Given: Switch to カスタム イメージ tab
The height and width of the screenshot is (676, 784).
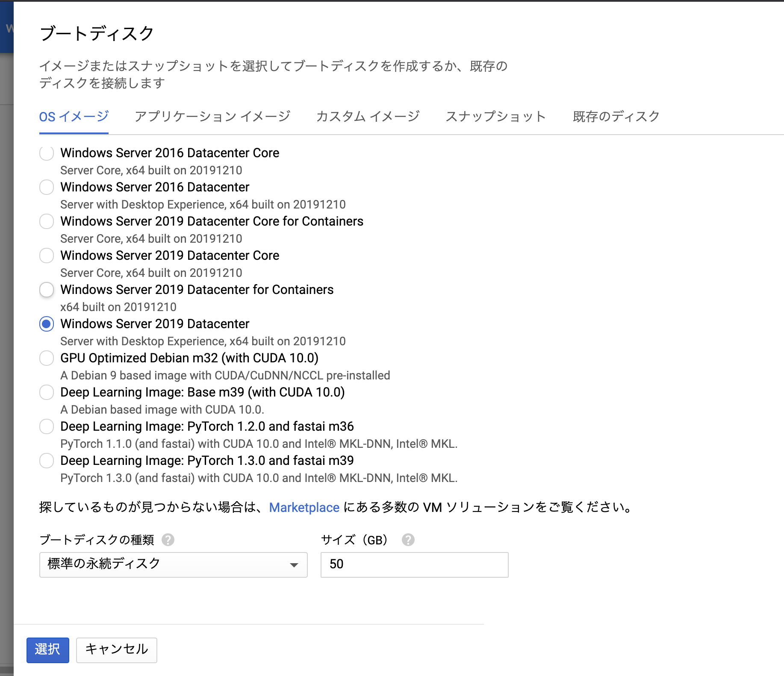Looking at the screenshot, I should 368,117.
